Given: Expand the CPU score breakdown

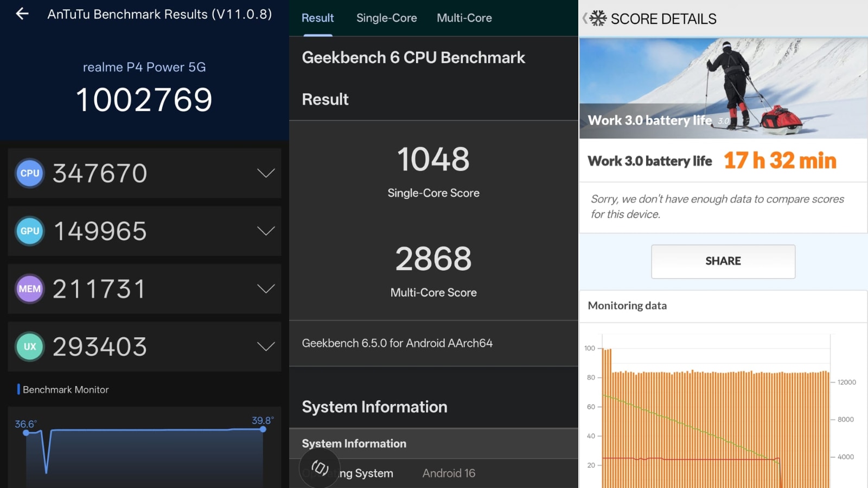Looking at the screenshot, I should click(x=265, y=173).
